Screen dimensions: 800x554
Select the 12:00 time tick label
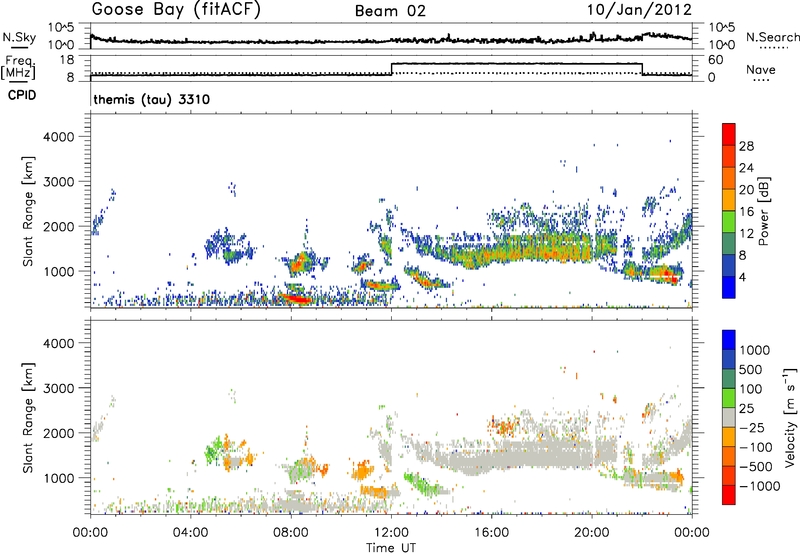391,533
